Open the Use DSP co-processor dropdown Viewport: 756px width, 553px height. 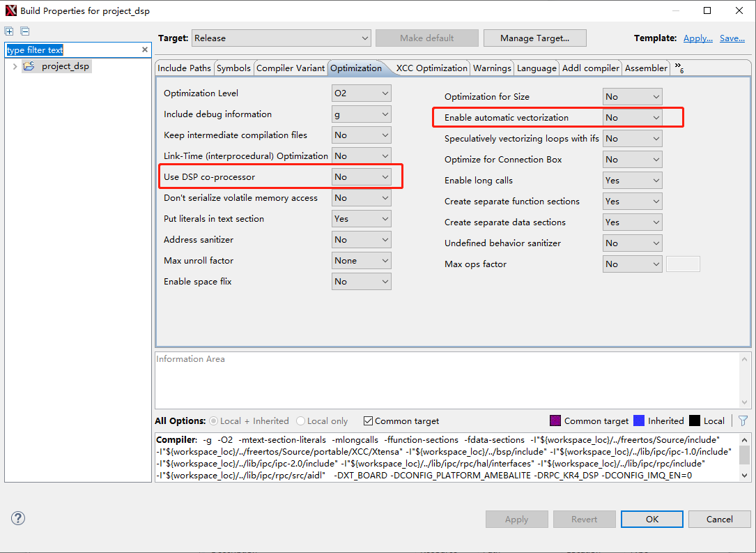pos(361,177)
